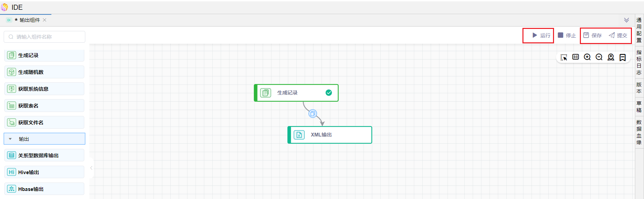
Task: Open the 通用配置 side tab
Action: coord(639,30)
